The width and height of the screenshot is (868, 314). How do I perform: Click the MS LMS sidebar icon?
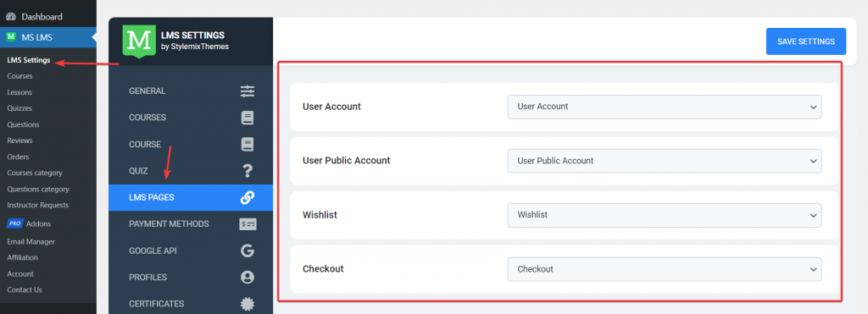click(11, 37)
